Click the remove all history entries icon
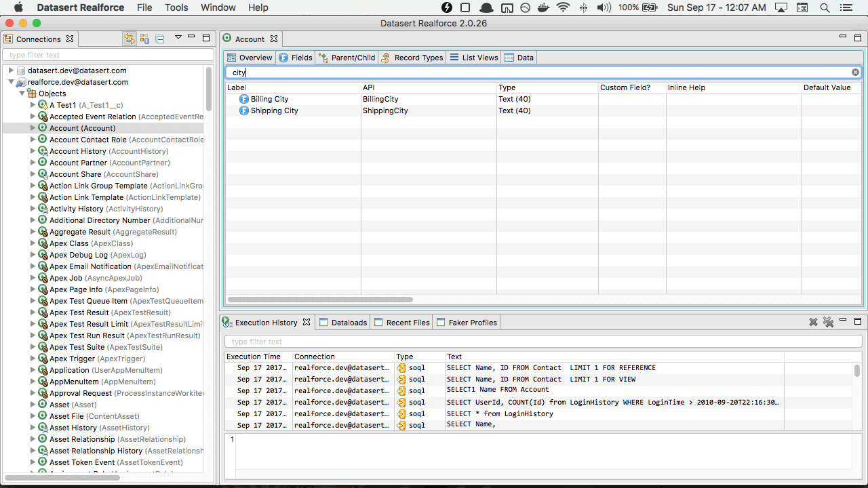 828,322
